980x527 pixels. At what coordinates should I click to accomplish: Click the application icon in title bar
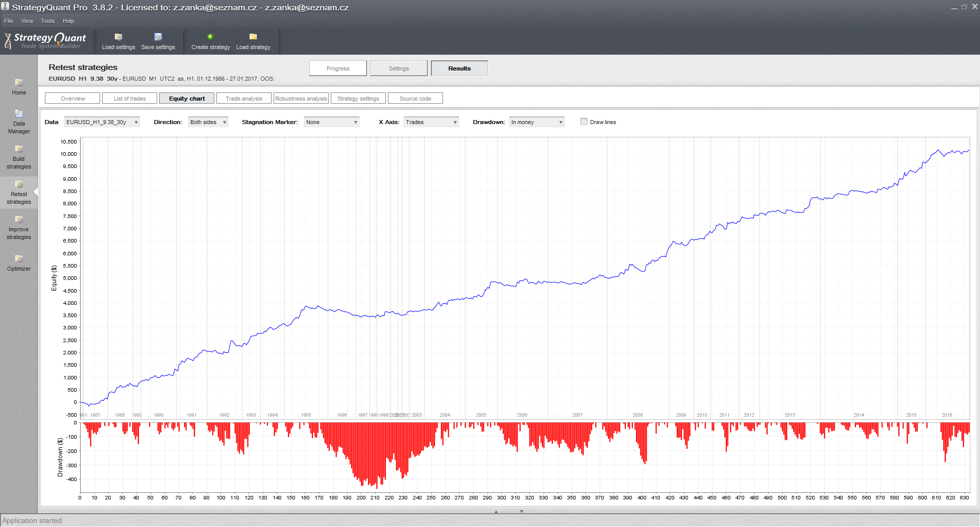tap(5, 7)
